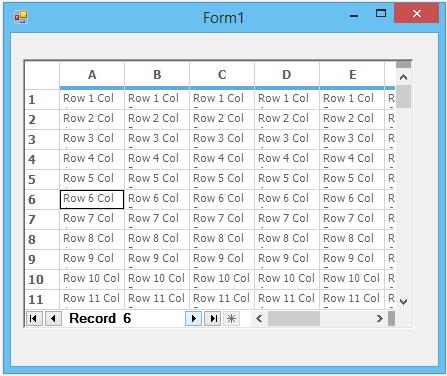Select row header 6
This screenshot has width=447, height=376.
coord(42,199)
